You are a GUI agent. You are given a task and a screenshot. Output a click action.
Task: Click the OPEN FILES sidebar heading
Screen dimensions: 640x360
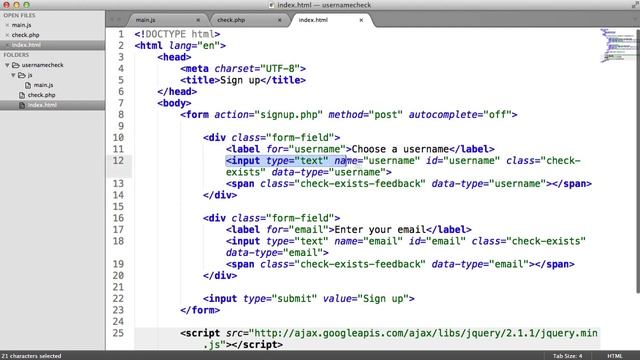coord(19,16)
